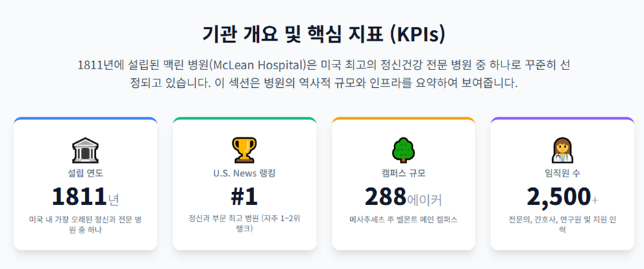Click the 288에이커 campus size value

click(x=404, y=197)
